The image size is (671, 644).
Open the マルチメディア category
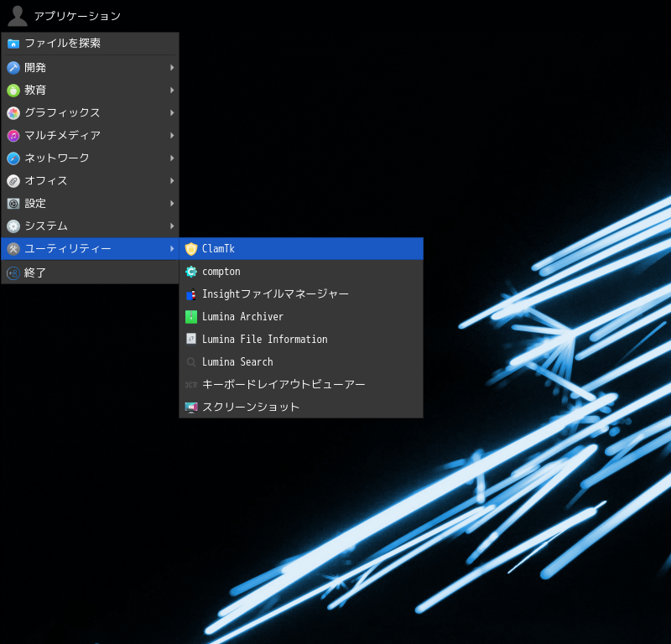(62, 136)
